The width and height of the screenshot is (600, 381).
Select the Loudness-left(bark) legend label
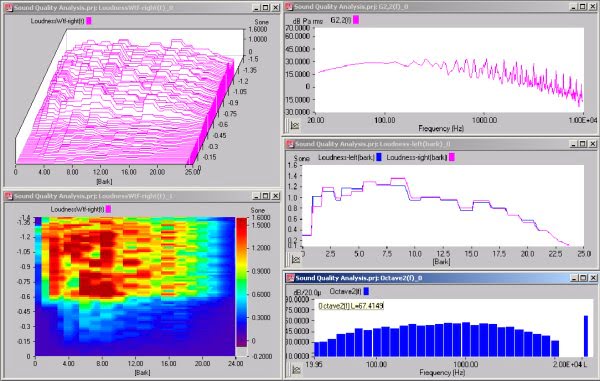pyautogui.click(x=346, y=157)
